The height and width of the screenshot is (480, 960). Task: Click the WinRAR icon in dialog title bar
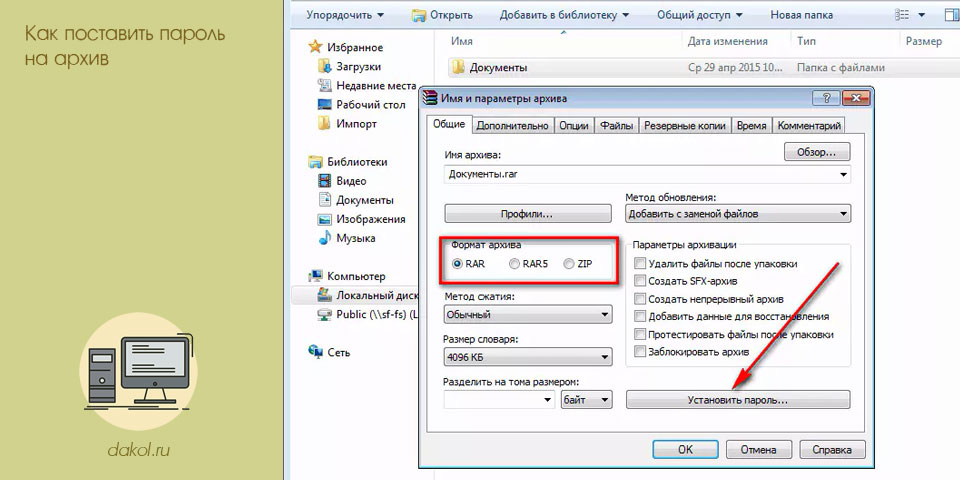tap(430, 98)
